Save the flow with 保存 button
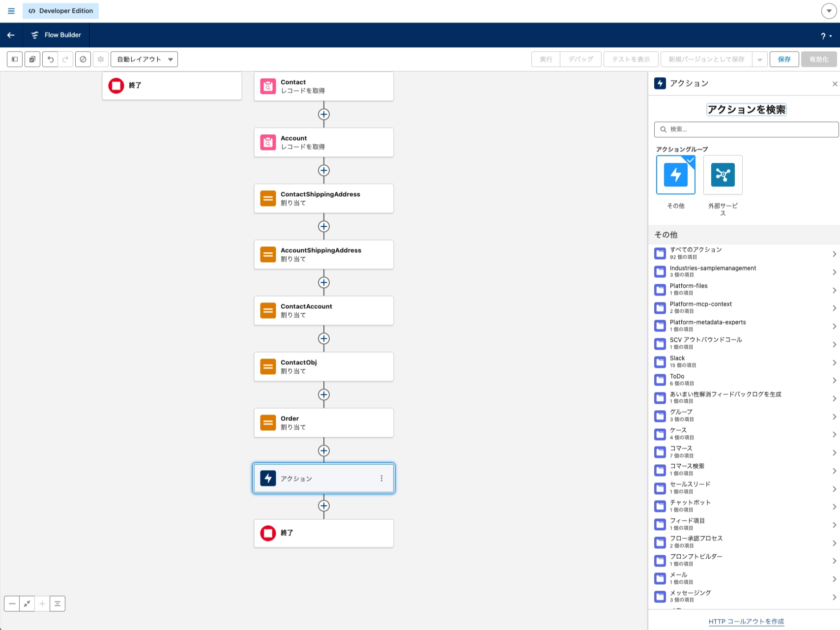The image size is (840, 630). click(x=784, y=60)
